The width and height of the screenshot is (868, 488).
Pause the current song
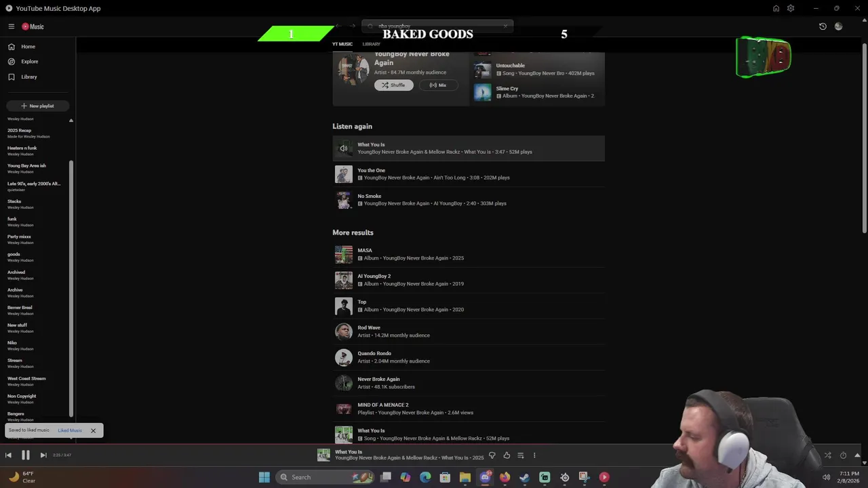[x=26, y=455]
